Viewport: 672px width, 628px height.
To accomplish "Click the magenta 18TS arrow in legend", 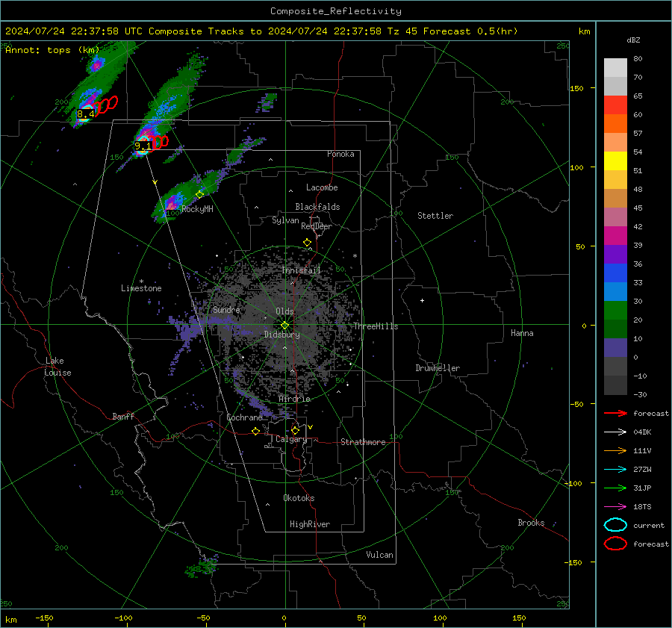I will [x=615, y=507].
